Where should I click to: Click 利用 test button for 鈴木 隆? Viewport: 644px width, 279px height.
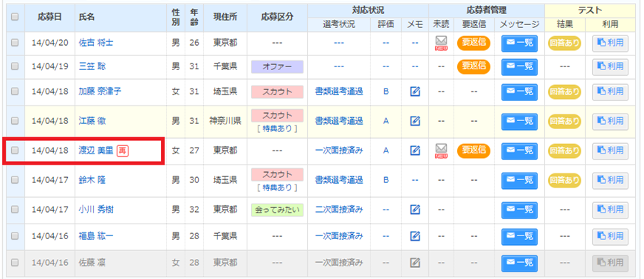tap(610, 180)
